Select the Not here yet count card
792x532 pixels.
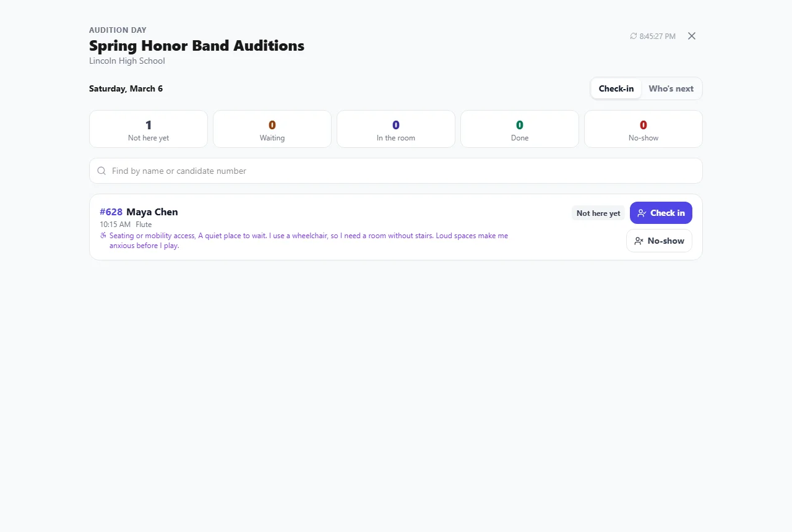(x=148, y=129)
